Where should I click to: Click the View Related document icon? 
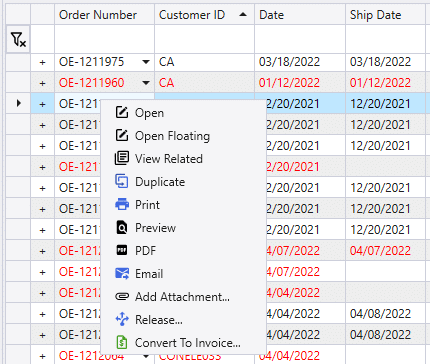point(122,158)
